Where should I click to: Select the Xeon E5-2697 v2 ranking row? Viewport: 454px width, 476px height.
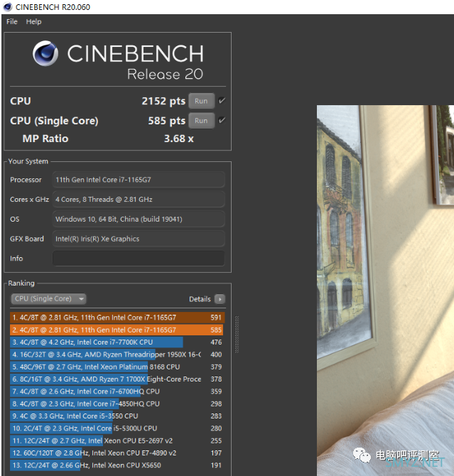(x=117, y=440)
